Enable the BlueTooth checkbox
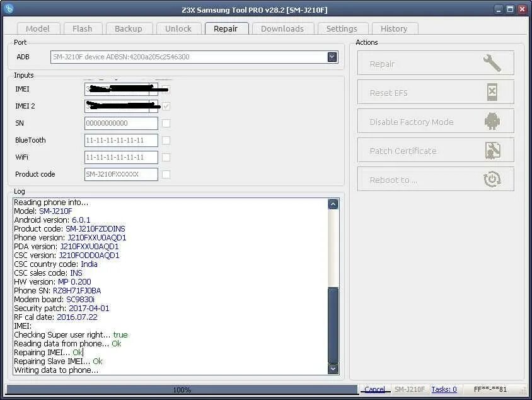This screenshot has height=400, width=532. 166,140
